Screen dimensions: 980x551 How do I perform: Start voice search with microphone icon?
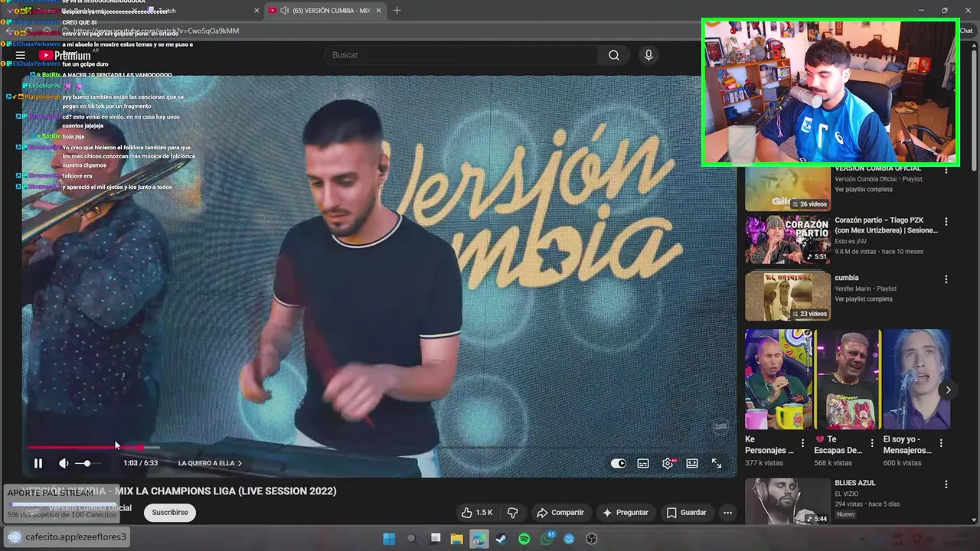pyautogui.click(x=648, y=55)
